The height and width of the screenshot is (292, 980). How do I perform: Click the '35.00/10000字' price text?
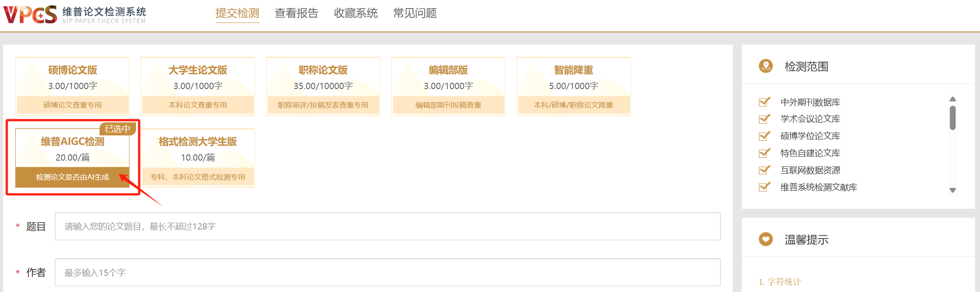coord(323,86)
